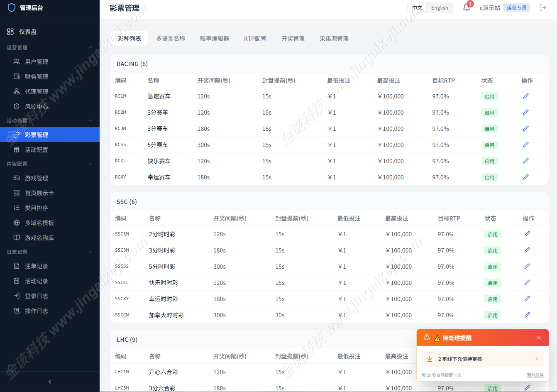
Task: Open the 多语言名称 tab
Action: [x=171, y=39]
